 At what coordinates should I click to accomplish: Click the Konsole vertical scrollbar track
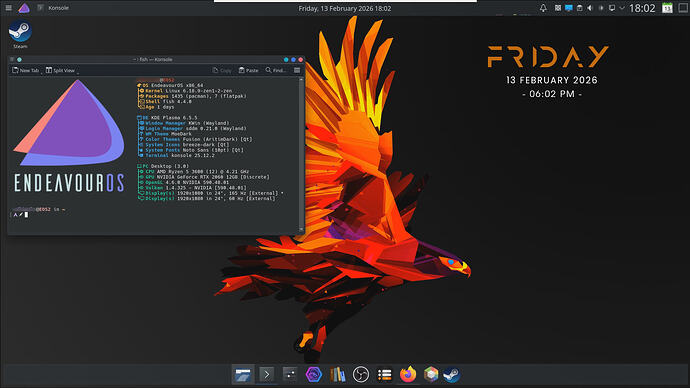coord(301,154)
